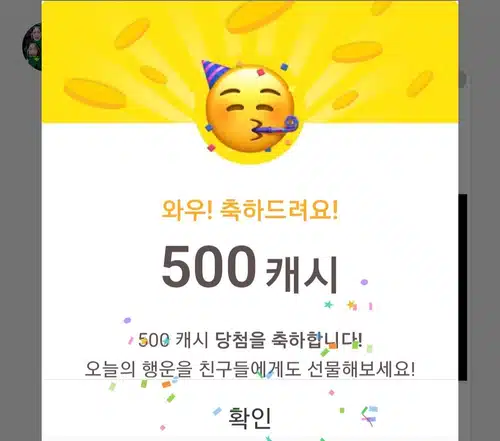
Task: Click the pink confetti square right of 확인
Action: 331,393
